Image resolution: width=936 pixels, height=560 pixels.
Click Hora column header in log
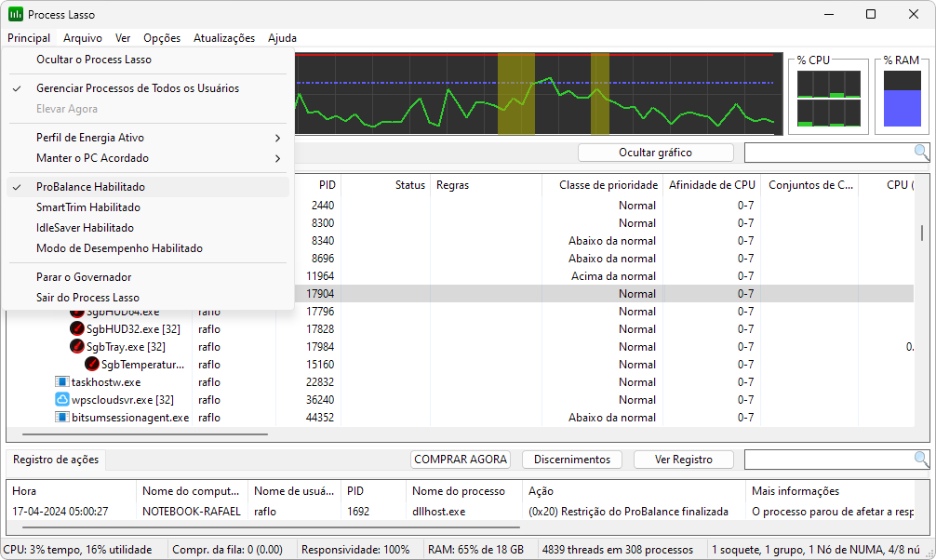pos(72,491)
